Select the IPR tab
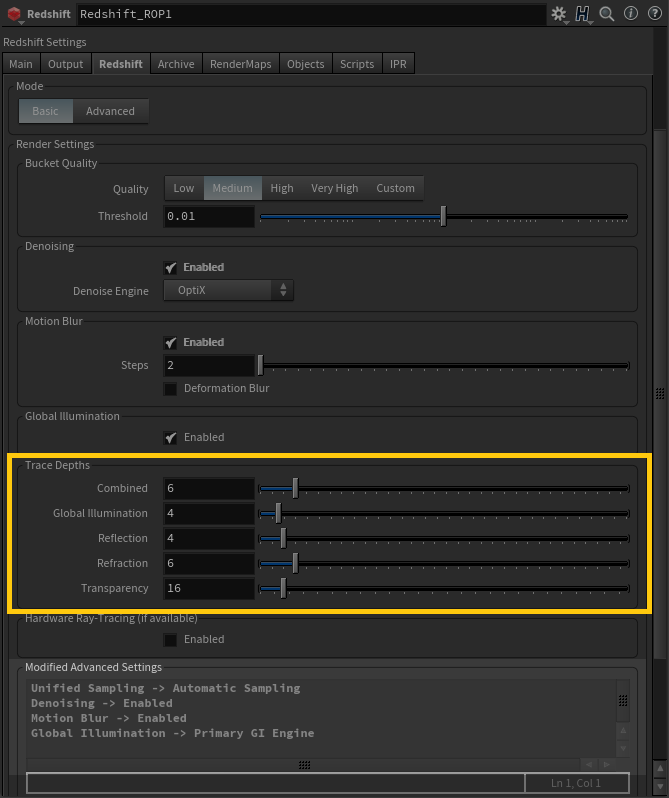Viewport: 669px width, 798px height. [x=397, y=64]
